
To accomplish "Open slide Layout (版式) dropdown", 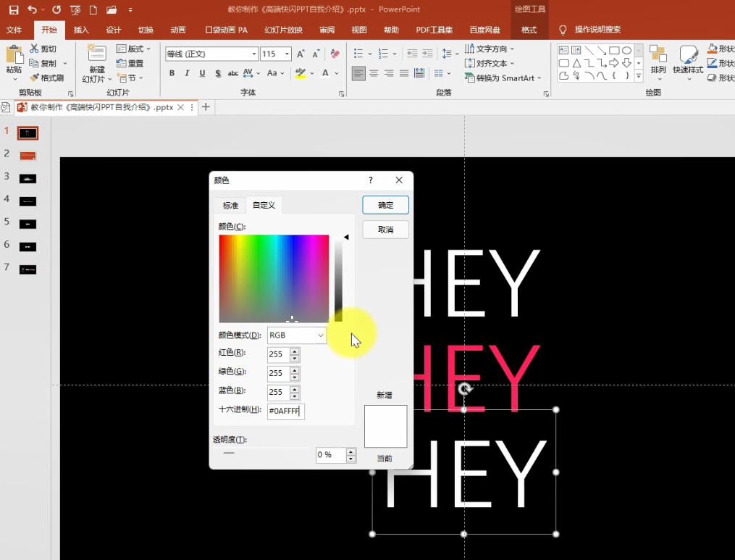I will point(133,49).
